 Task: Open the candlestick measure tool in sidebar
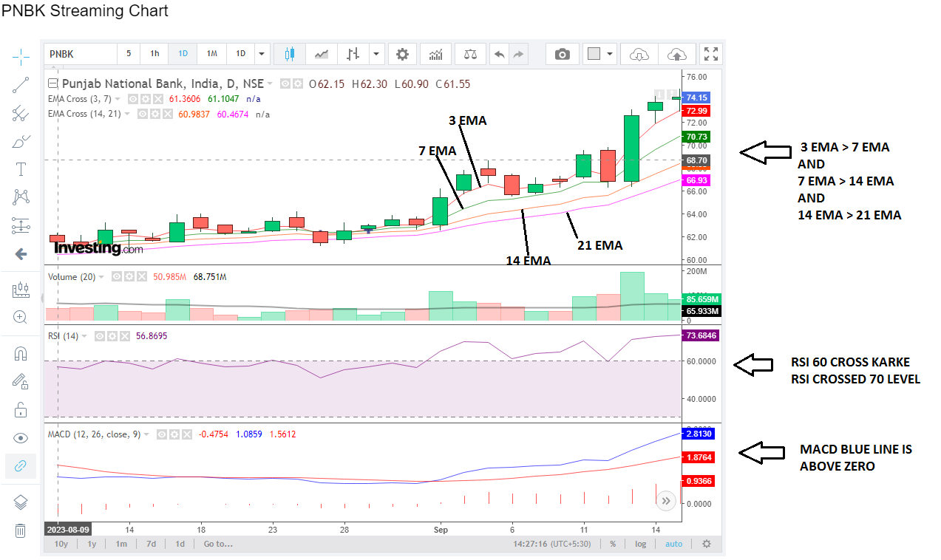click(21, 290)
